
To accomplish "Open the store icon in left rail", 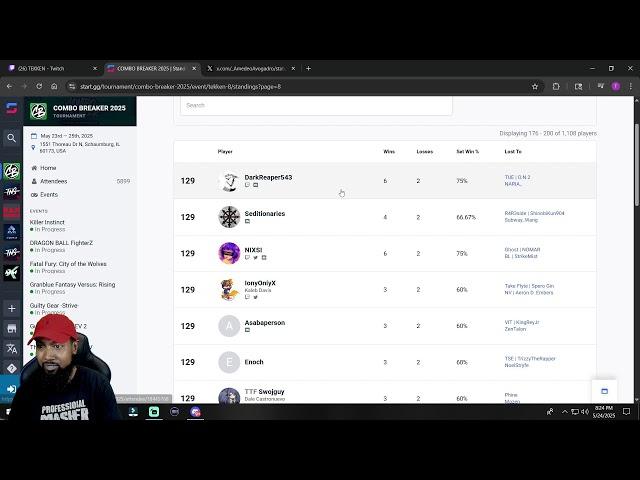I will (11, 328).
